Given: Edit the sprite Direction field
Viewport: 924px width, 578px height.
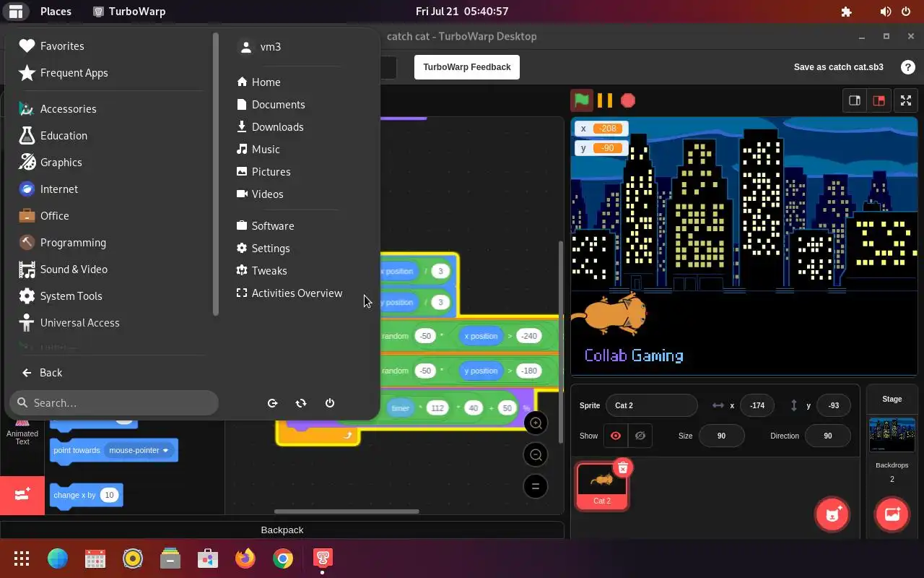Looking at the screenshot, I should [827, 436].
